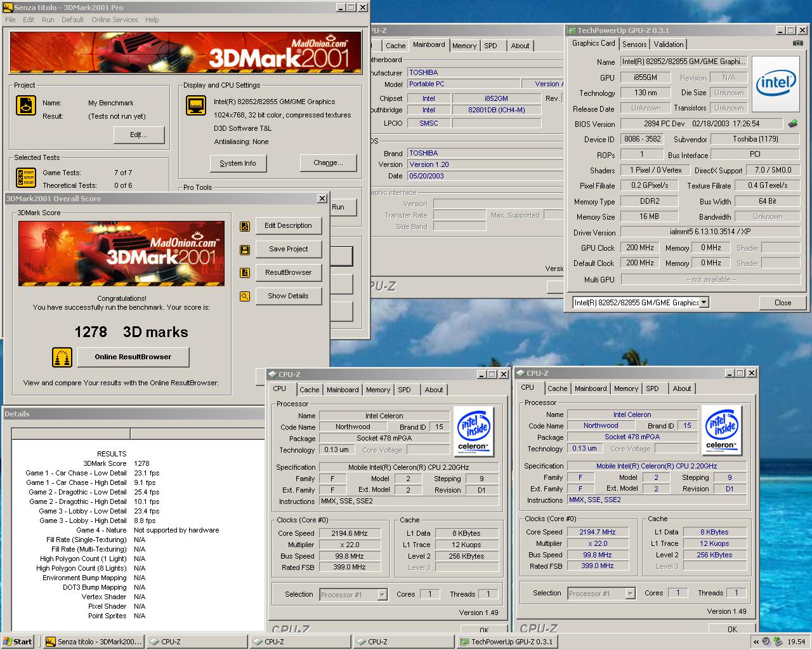
Task: Click the Selected Tests checklist icon
Action: [26, 178]
